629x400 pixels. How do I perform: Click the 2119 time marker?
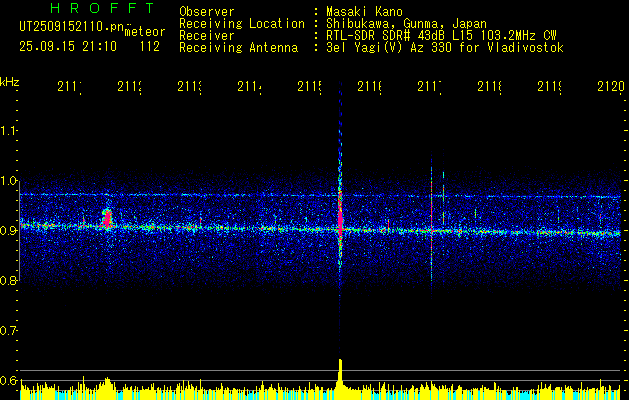(549, 86)
